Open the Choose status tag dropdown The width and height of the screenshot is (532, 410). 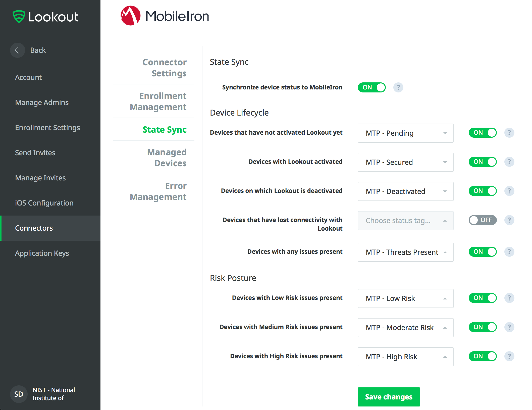(x=405, y=221)
